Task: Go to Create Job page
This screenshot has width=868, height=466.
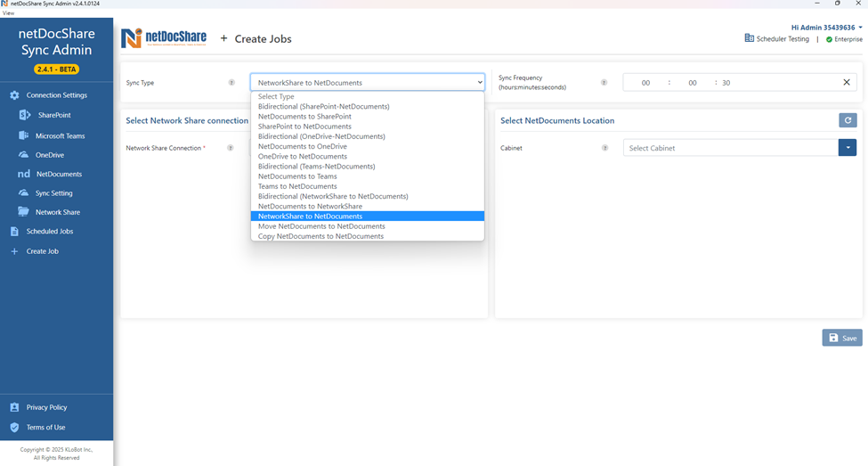Action: pos(43,251)
